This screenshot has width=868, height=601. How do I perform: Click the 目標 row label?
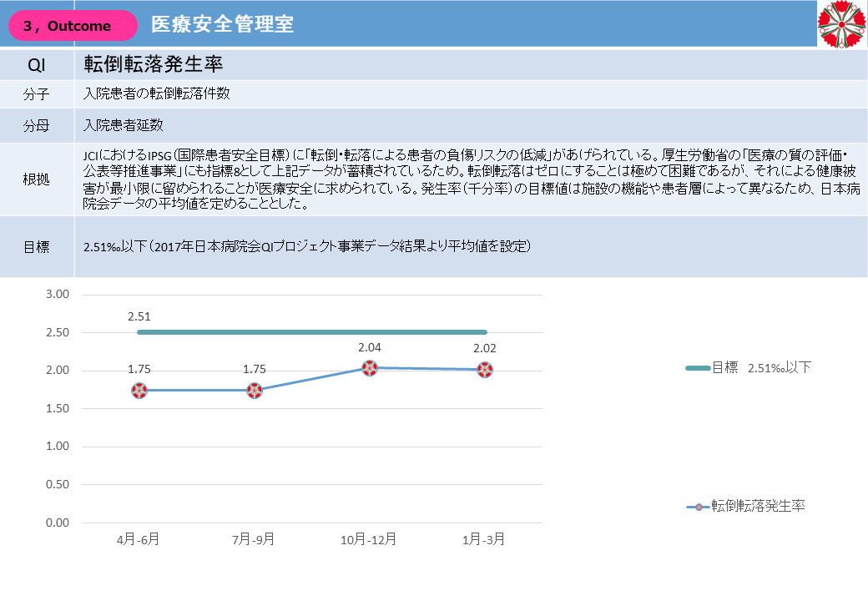tap(37, 247)
